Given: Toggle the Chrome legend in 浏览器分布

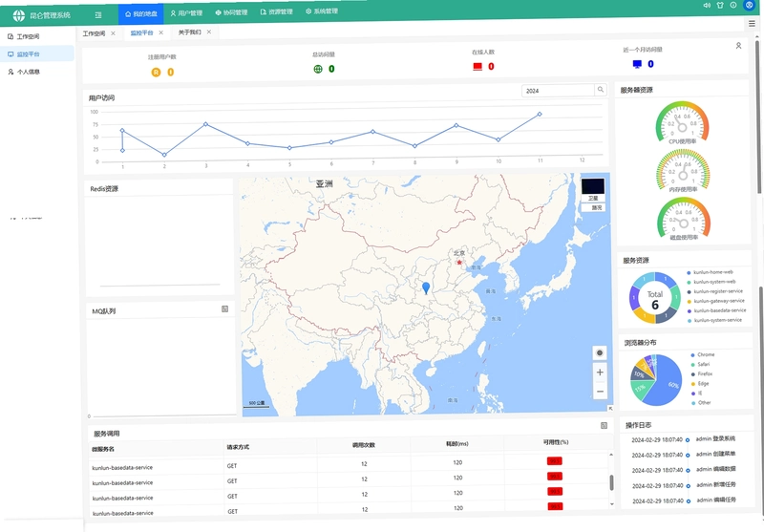Looking at the screenshot, I should pyautogui.click(x=703, y=354).
